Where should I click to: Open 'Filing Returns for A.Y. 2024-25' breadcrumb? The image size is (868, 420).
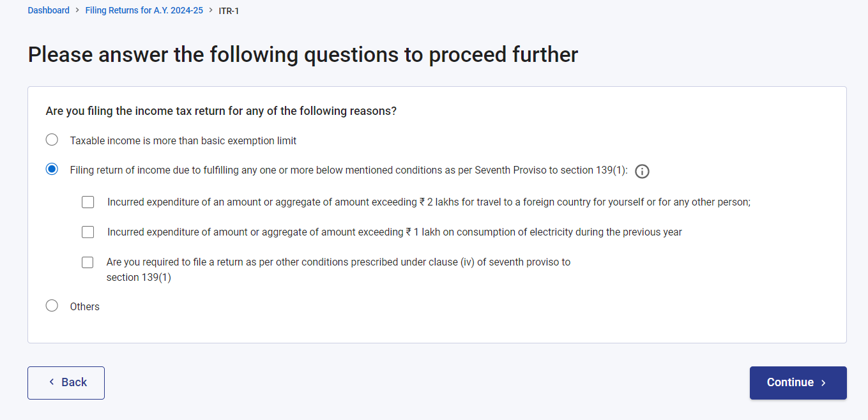144,10
